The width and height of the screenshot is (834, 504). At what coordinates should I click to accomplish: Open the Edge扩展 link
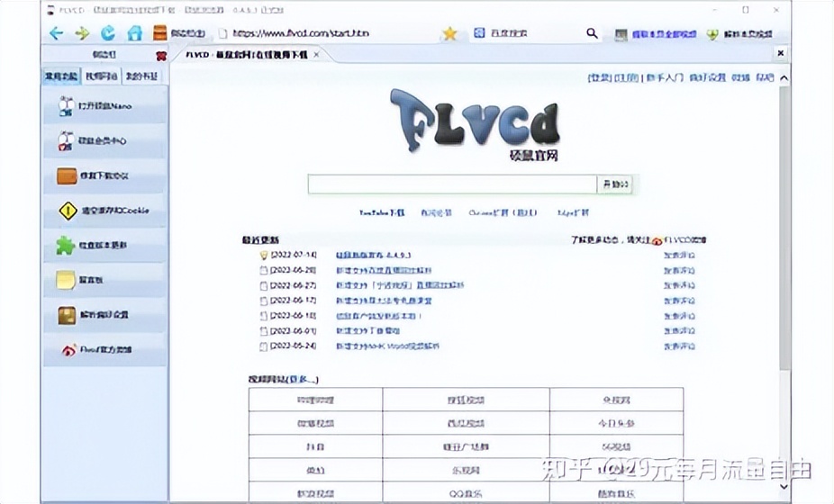pyautogui.click(x=573, y=212)
